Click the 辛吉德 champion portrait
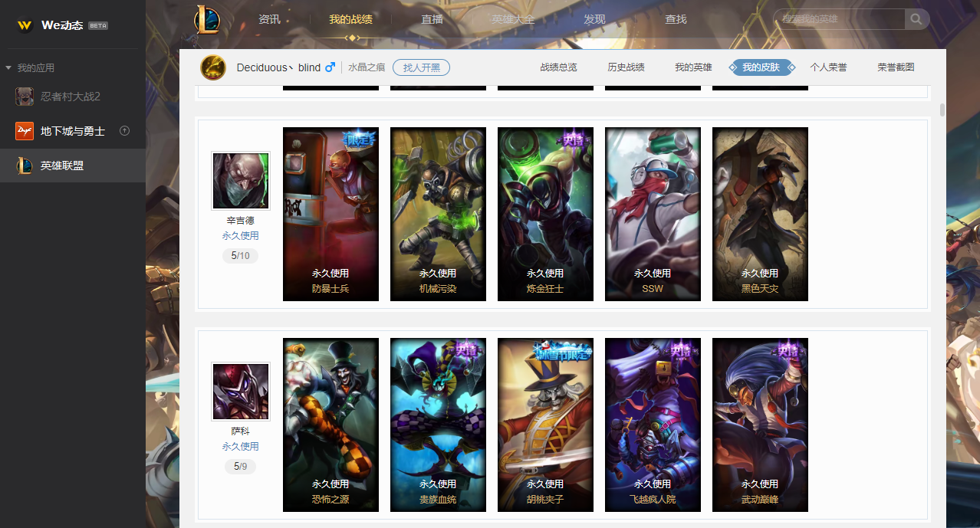Screen dimensions: 980x528 point(241,181)
